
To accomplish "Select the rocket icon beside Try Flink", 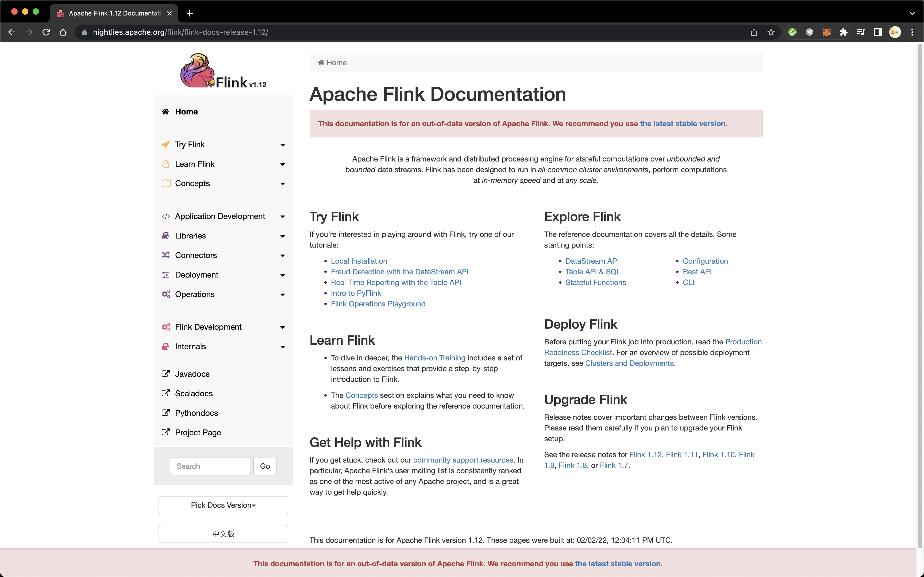I will [x=166, y=145].
